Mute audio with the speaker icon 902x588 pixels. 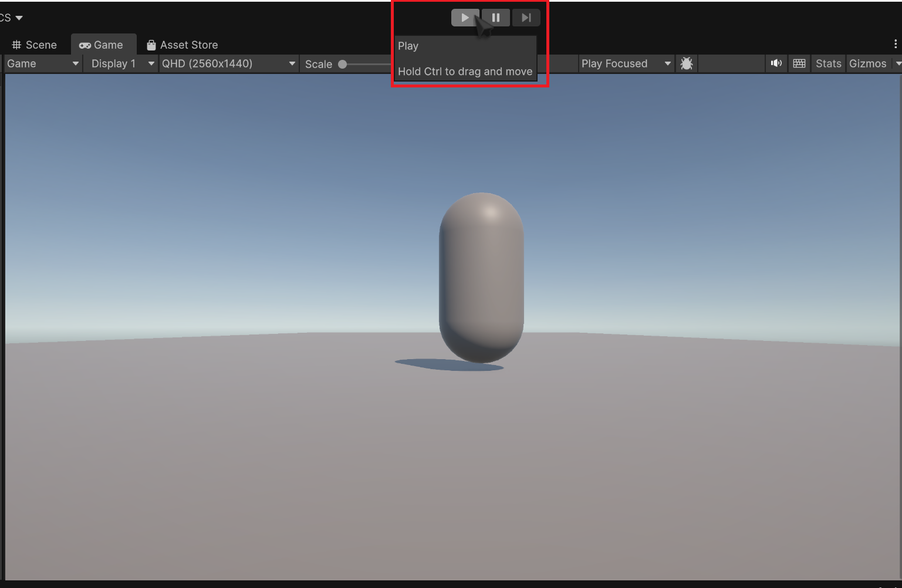pos(776,63)
